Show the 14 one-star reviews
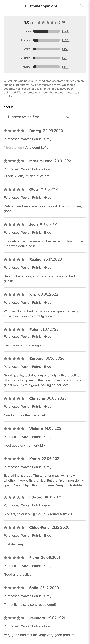Image resolution: width=90 pixels, height=644 pixels. tap(65, 67)
